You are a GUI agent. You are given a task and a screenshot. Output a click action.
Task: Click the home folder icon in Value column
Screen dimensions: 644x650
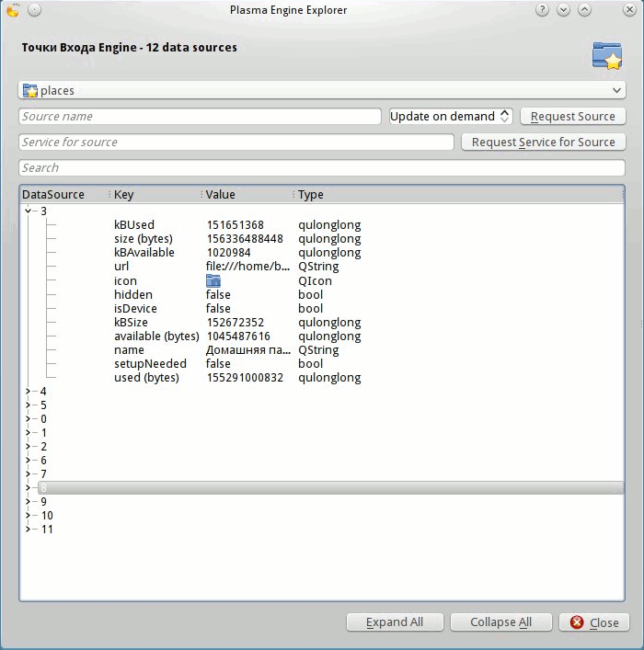coord(213,281)
